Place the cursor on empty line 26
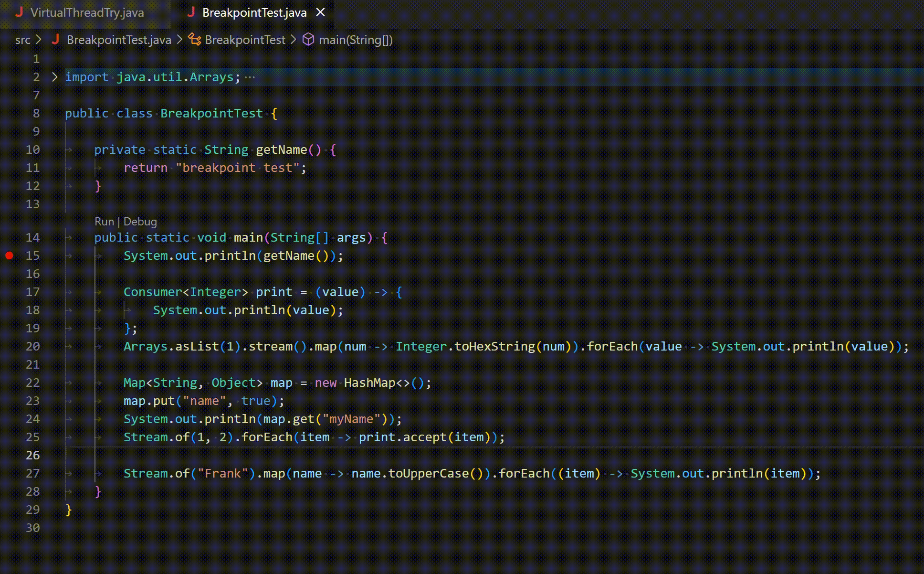The width and height of the screenshot is (924, 574). pyautogui.click(x=286, y=455)
